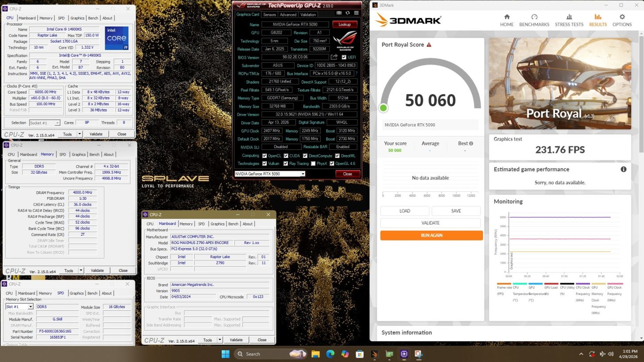Open About tab in CPU-Z Memory Timings window
Image resolution: width=644 pixels, height=362 pixels.
[108, 155]
